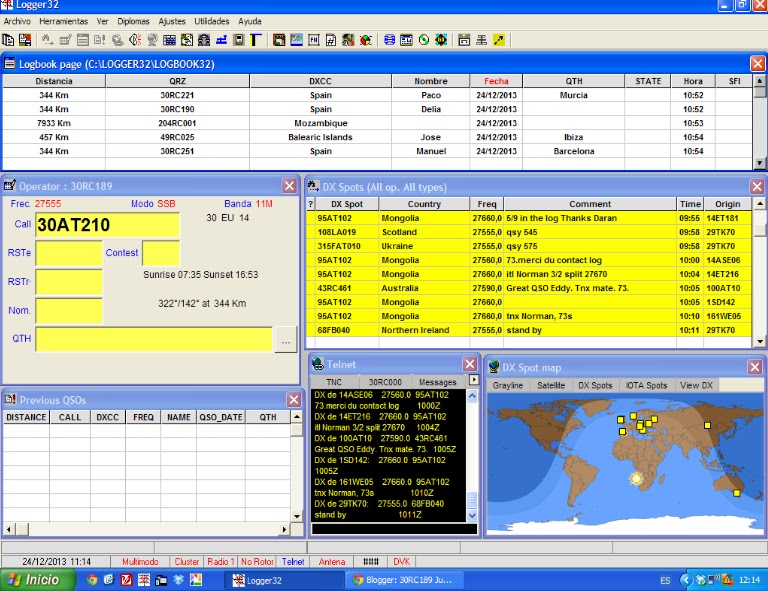Click the binoculars DX spots toolbar icon
768x591 pixels.
47,40
